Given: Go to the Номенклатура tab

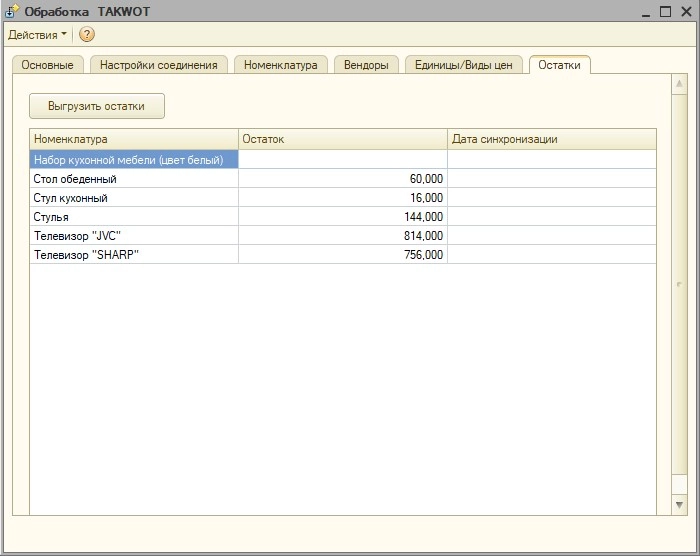Looking at the screenshot, I should click(x=280, y=65).
